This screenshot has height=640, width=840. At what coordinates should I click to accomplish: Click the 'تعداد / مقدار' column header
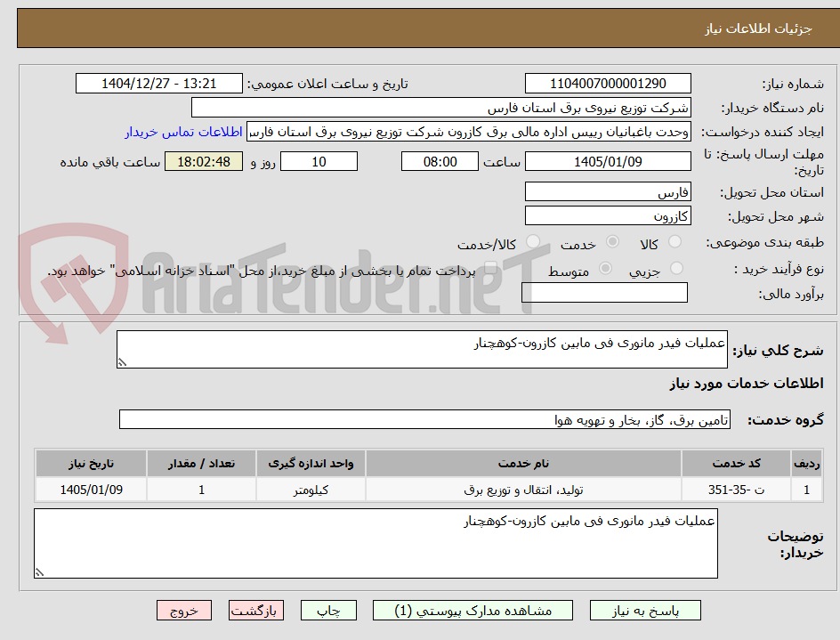click(x=201, y=464)
